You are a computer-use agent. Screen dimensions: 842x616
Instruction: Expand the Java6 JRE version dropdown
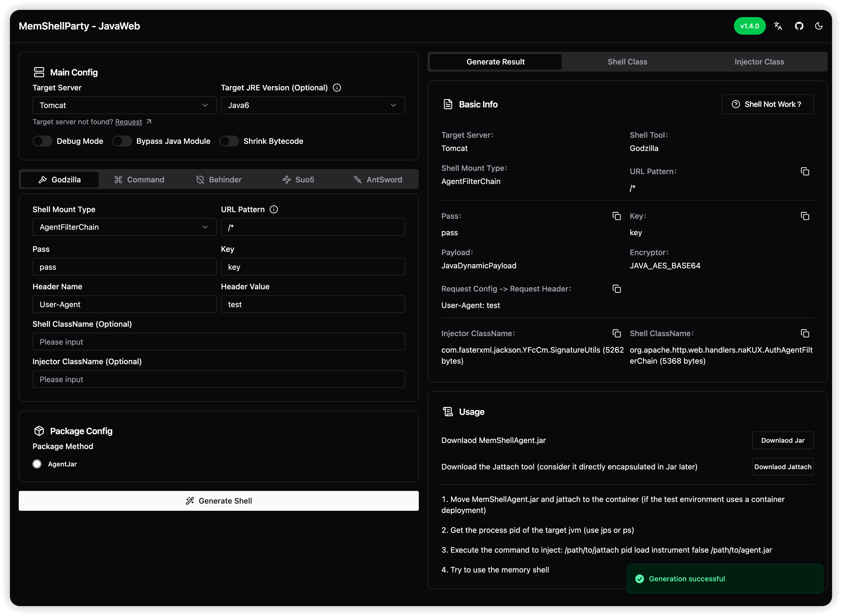pyautogui.click(x=313, y=105)
